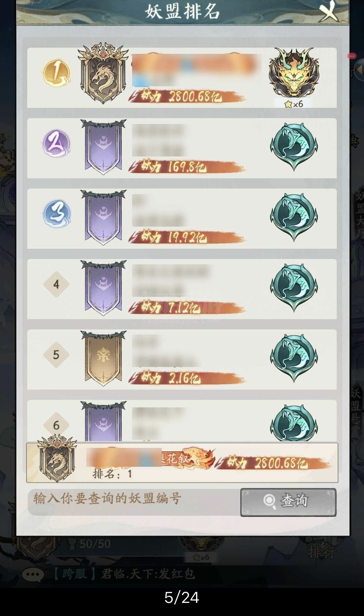
Task: Tap the teal snake emblem of rank 2
Action: [294, 147]
